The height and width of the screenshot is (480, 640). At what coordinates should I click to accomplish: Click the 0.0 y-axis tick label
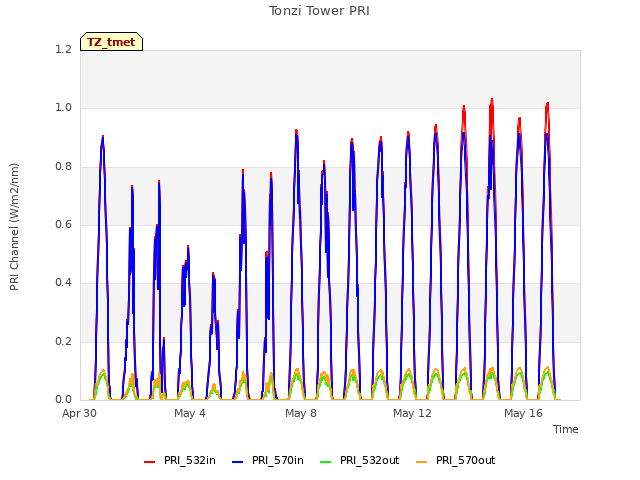point(63,399)
